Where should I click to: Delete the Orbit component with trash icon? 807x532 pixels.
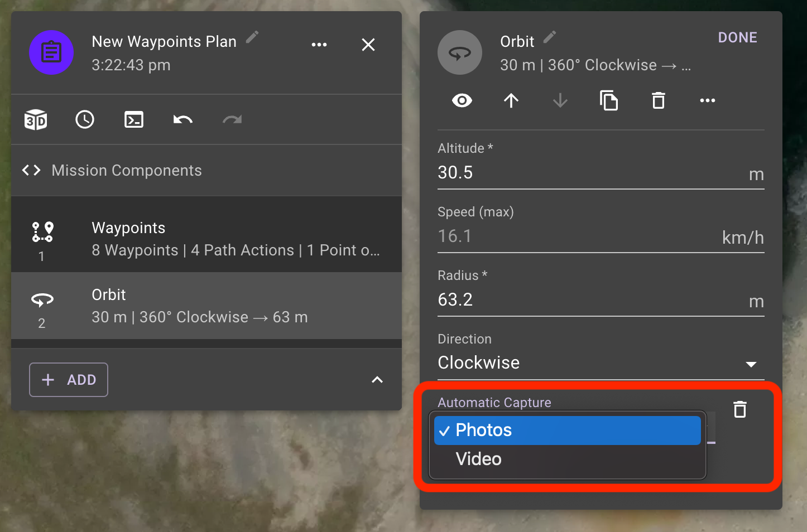pyautogui.click(x=658, y=100)
